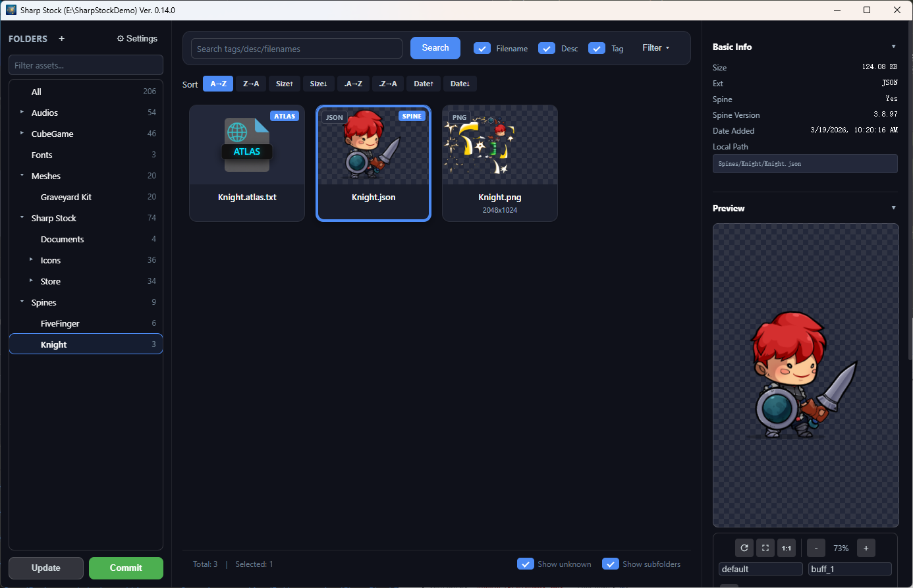Disable Show subfolders checkbox
Screen dimensions: 913x588
611,564
